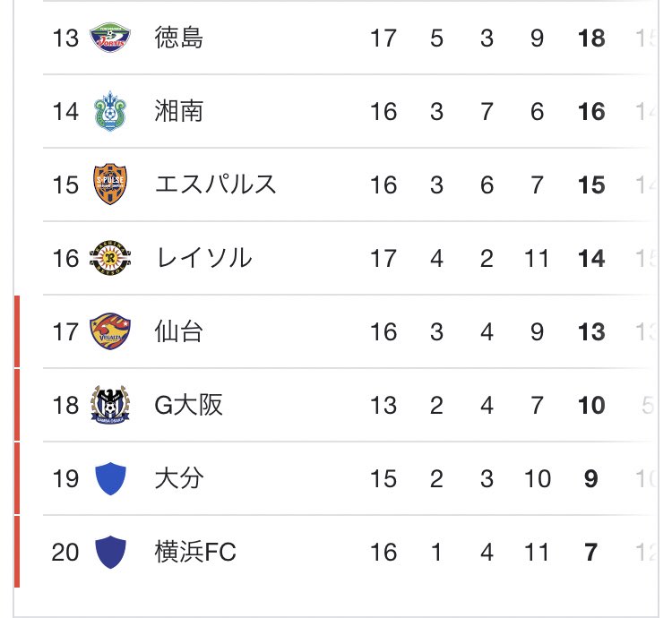Click the Tokushima Vortis team crest
Image resolution: width=672 pixels, height=618 pixels.
[x=110, y=39]
